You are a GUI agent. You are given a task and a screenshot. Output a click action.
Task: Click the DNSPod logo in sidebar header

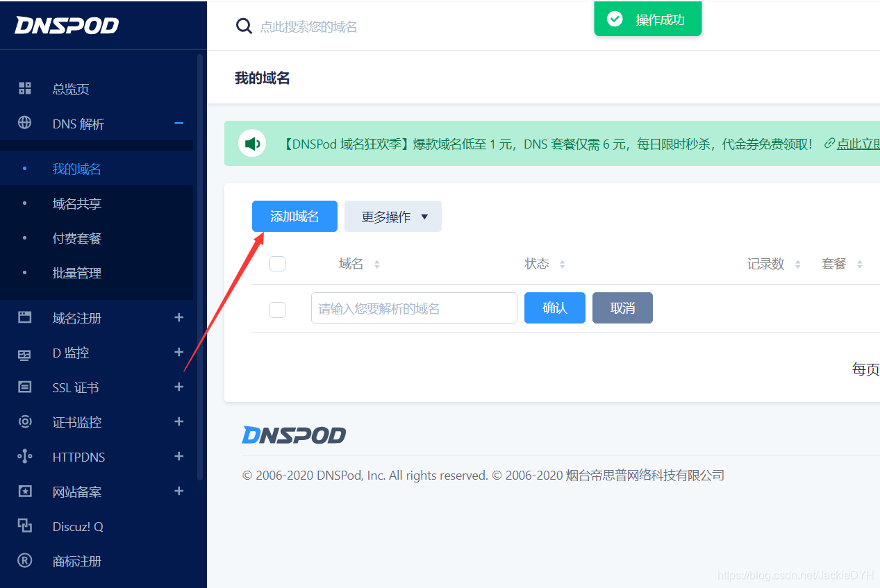pos(67,26)
